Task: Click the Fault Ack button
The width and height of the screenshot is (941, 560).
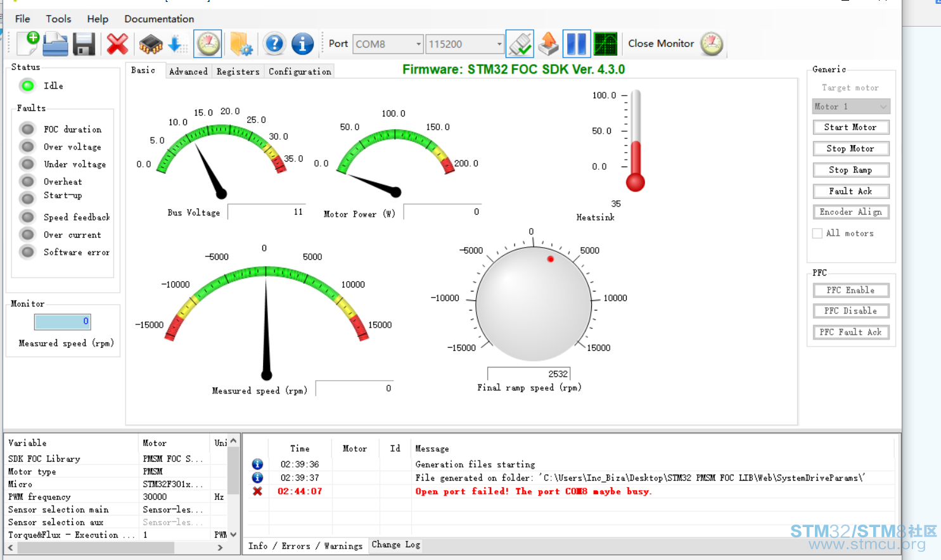Action: click(x=851, y=191)
